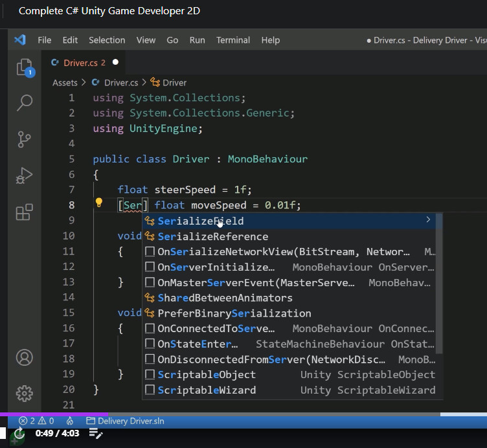Screen dimensions: 487x448
Task: Open the Source Control view
Action: (x=25, y=139)
